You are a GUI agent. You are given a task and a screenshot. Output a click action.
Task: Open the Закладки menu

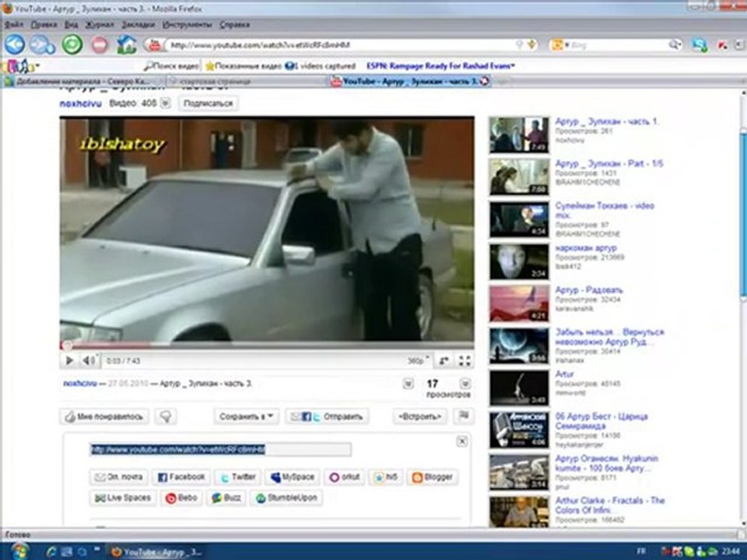(139, 25)
